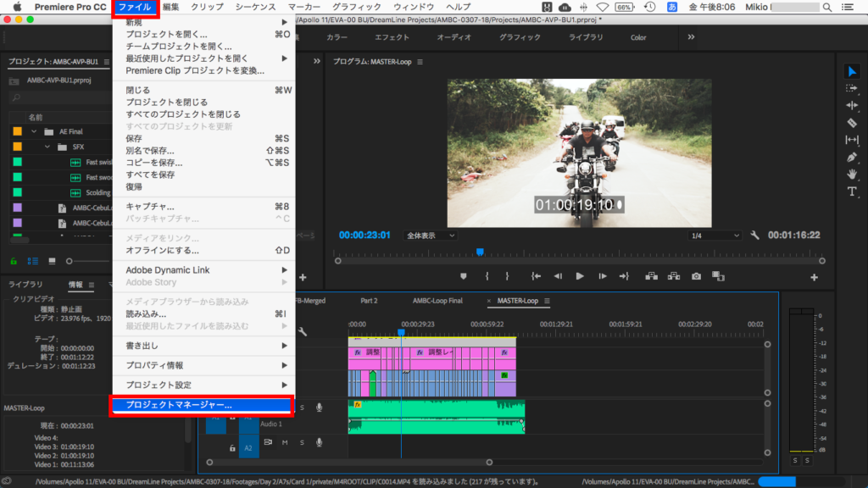This screenshot has width=868, height=488.
Task: Toggle the project write lock icon
Action: point(14,261)
